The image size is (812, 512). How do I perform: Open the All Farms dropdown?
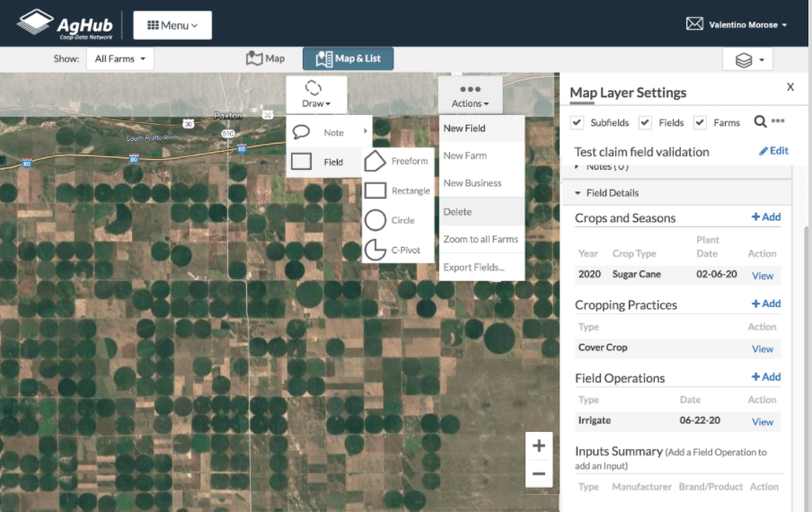(x=120, y=59)
